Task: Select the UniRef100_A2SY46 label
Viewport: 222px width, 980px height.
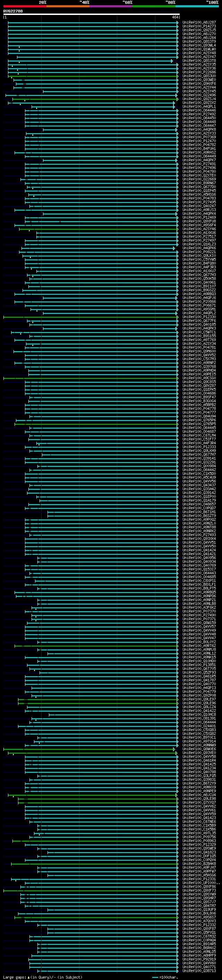Action: tap(199, 229)
